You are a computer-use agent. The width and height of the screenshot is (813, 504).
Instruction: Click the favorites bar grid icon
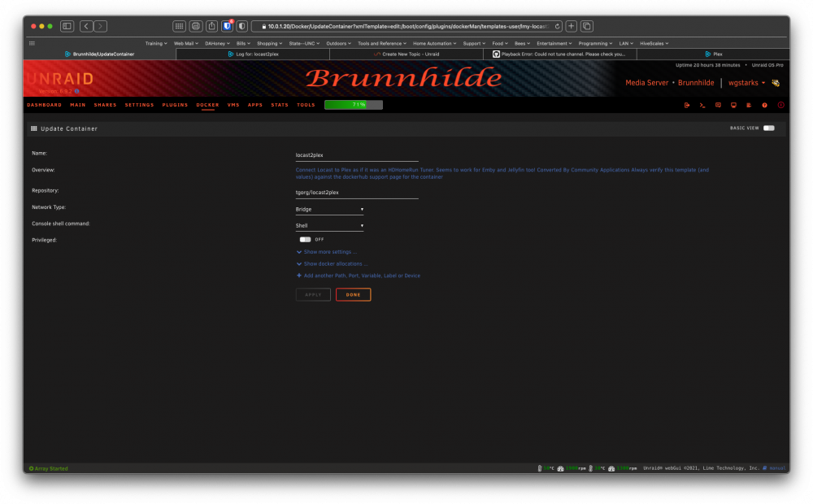[x=33, y=44]
